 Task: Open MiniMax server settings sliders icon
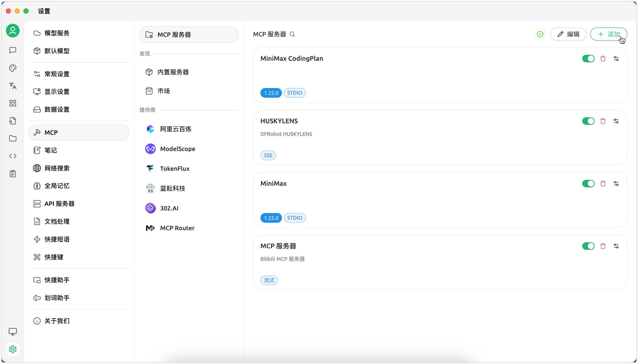tap(616, 184)
